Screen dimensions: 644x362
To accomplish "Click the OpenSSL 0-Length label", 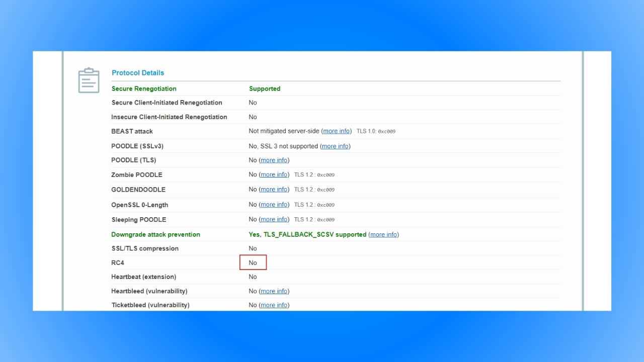I will coord(140,205).
